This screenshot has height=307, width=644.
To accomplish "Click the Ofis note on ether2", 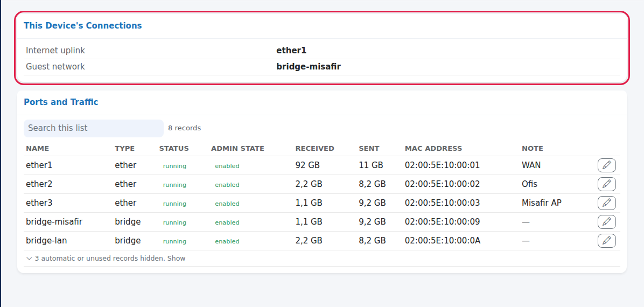I will (529, 184).
